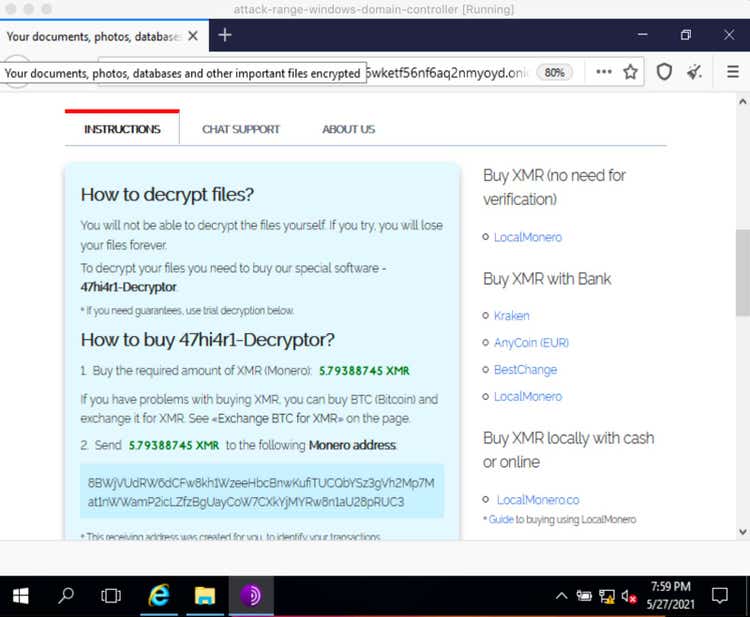Screen dimensions: 750x617
Task: Click the shield security level icon
Action: click(664, 72)
